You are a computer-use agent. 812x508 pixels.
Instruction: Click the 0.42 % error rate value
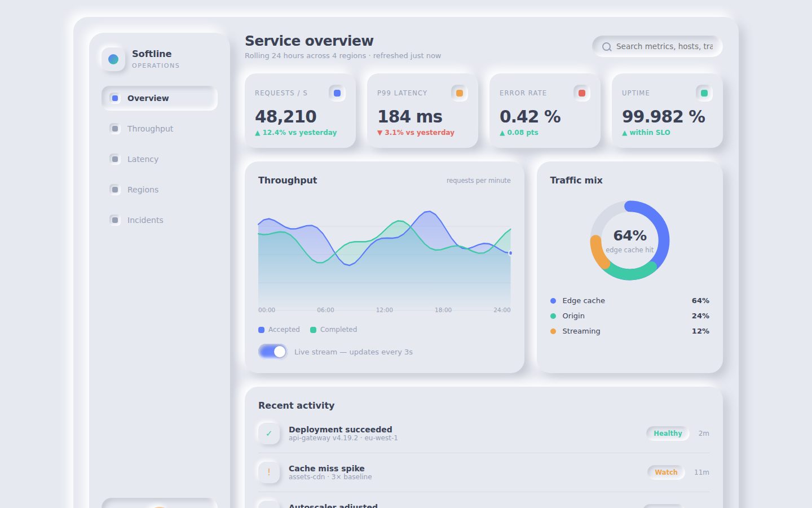(x=530, y=116)
